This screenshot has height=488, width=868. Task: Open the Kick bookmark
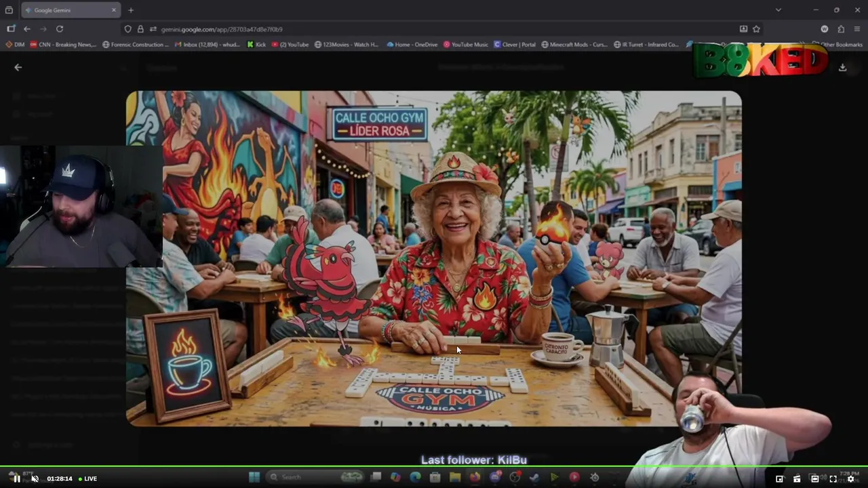(x=256, y=45)
